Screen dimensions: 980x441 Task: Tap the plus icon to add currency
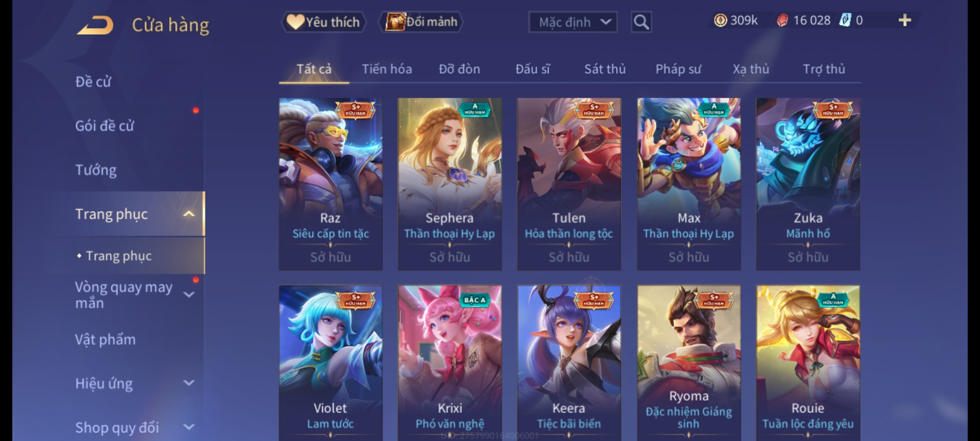[x=905, y=20]
